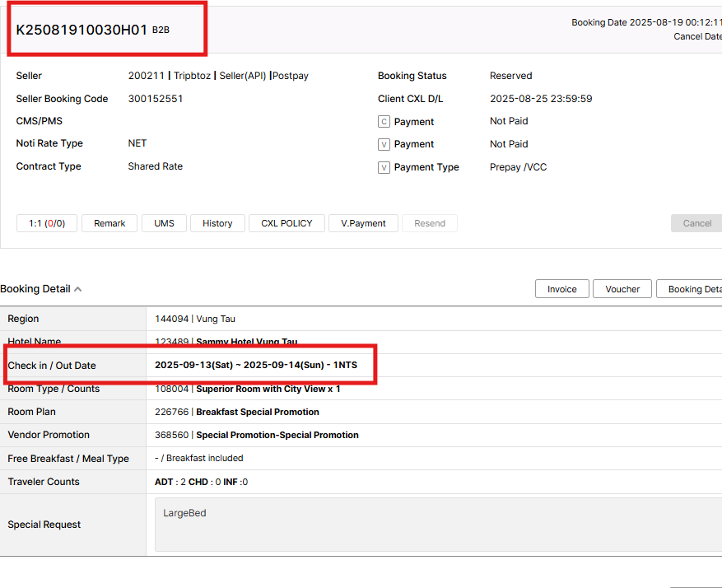Open the Voucher button
The width and height of the screenshot is (722, 588).
pyautogui.click(x=622, y=289)
